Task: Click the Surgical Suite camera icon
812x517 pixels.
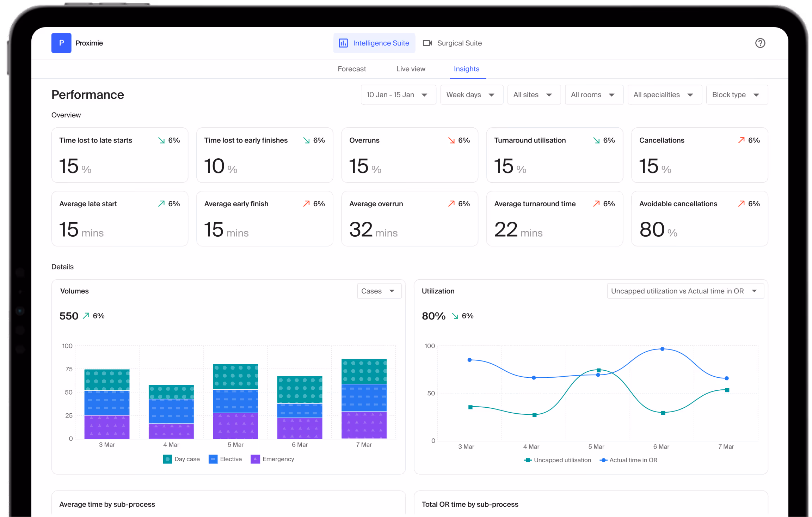Action: click(427, 43)
